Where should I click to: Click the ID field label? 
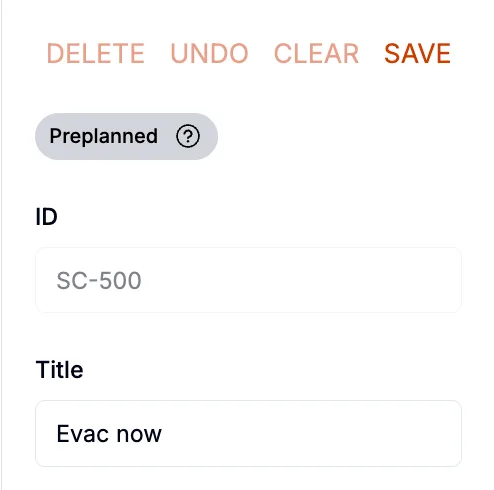(x=46, y=217)
